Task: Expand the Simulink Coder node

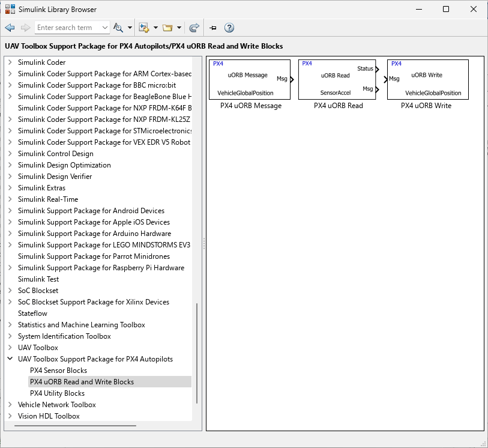Action: click(x=10, y=62)
